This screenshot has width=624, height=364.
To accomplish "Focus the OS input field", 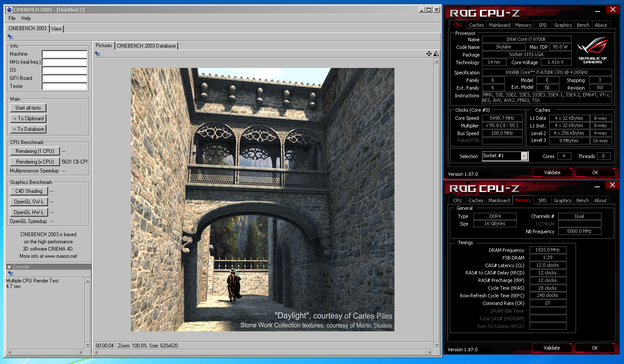I will tap(65, 70).
